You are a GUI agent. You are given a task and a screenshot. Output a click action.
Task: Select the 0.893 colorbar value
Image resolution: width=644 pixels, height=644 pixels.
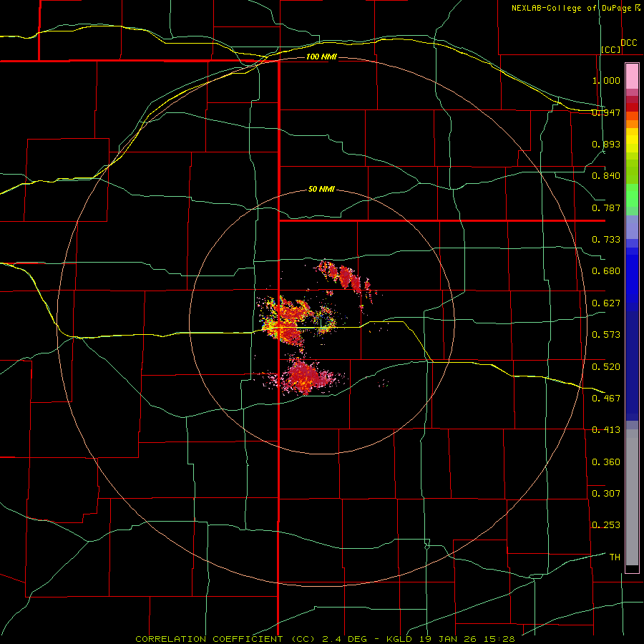point(606,144)
